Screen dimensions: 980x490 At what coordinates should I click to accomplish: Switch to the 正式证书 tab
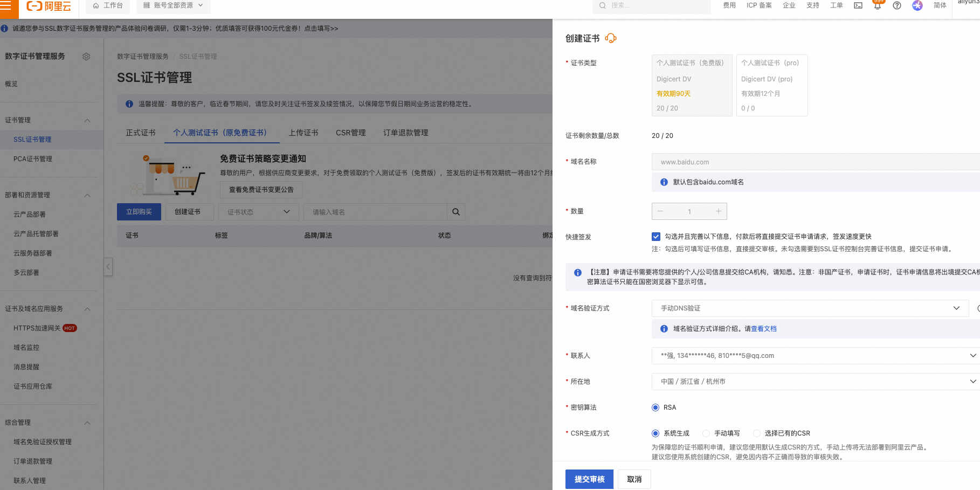141,133
